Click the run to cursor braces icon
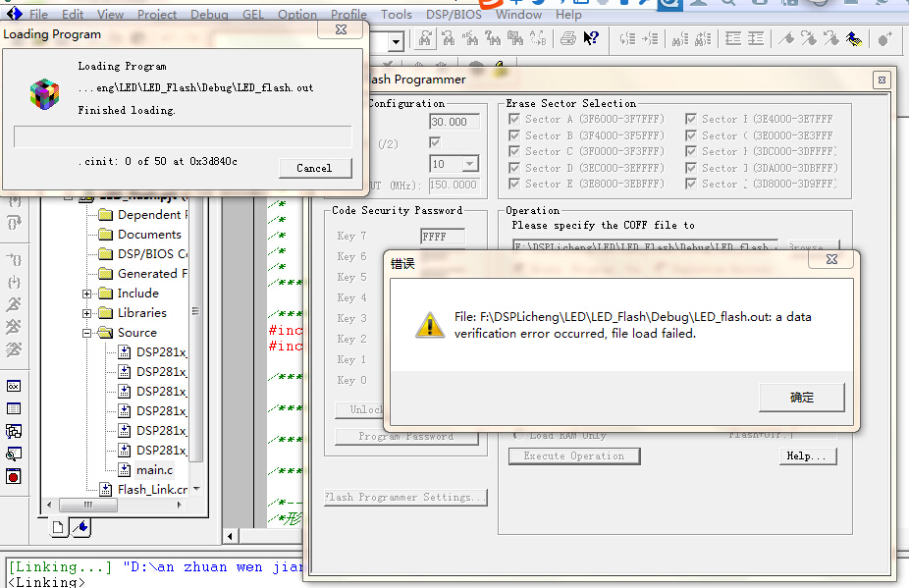Screen dimensions: 909x588 (x=14, y=259)
